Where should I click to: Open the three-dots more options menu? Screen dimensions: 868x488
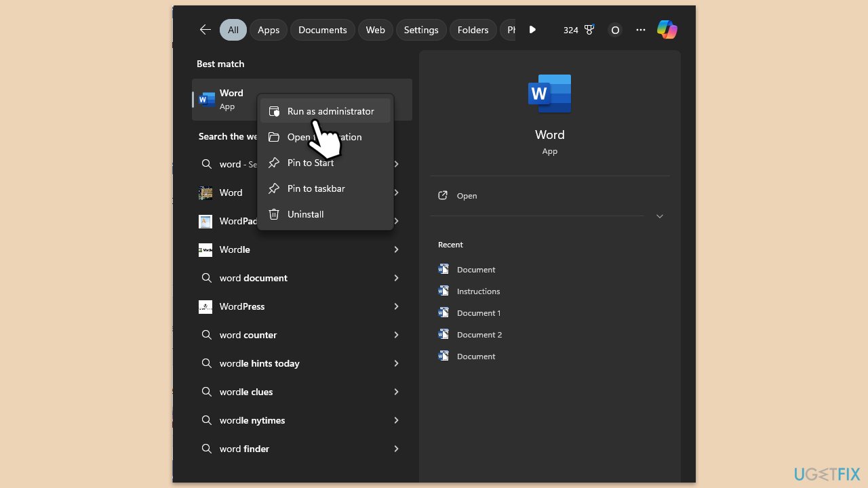click(641, 30)
